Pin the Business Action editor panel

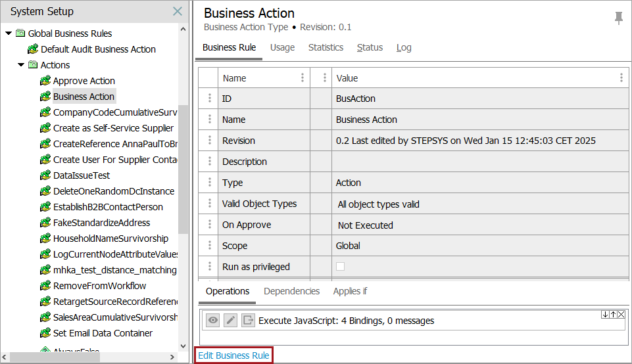click(x=618, y=18)
